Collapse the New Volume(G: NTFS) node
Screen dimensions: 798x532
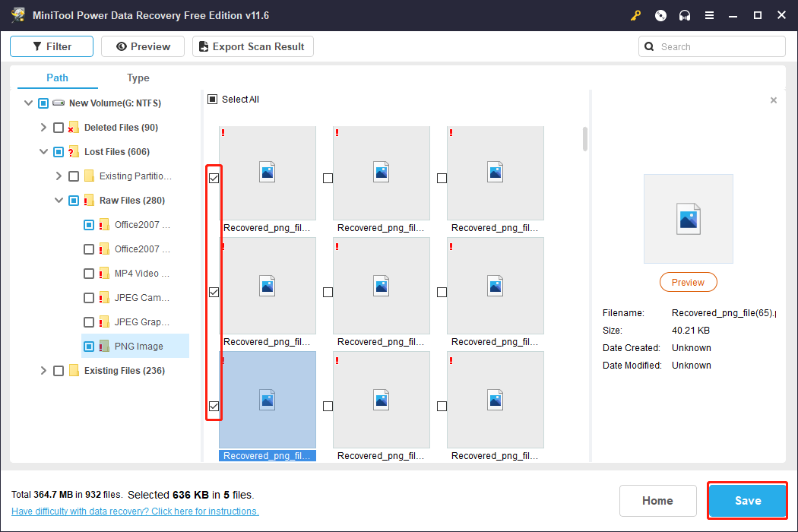pyautogui.click(x=29, y=103)
